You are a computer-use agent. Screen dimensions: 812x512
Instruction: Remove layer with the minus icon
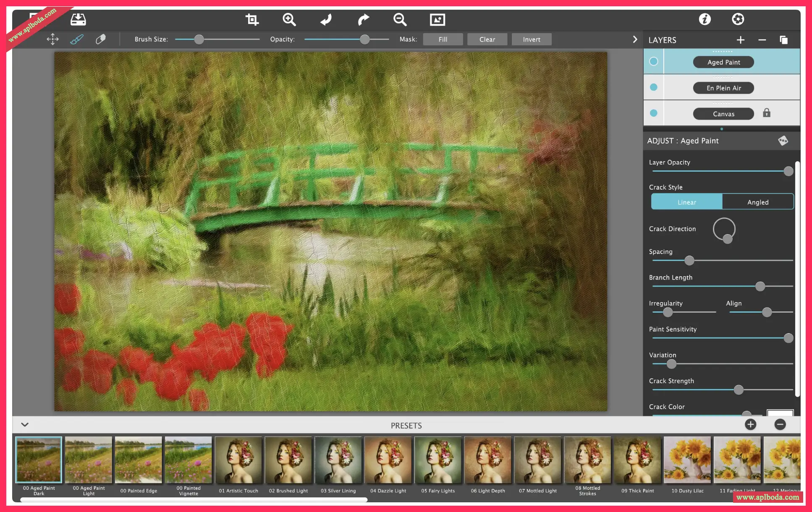(x=762, y=40)
